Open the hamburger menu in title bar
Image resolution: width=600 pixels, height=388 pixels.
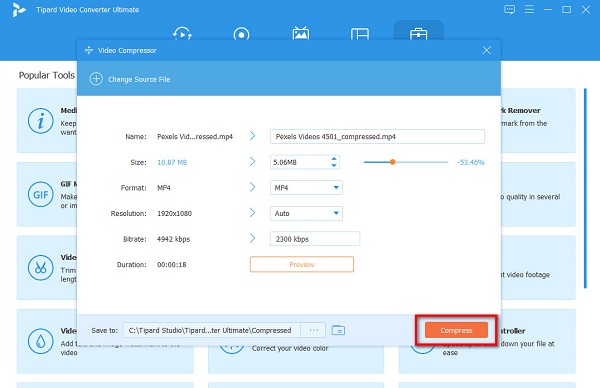529,9
